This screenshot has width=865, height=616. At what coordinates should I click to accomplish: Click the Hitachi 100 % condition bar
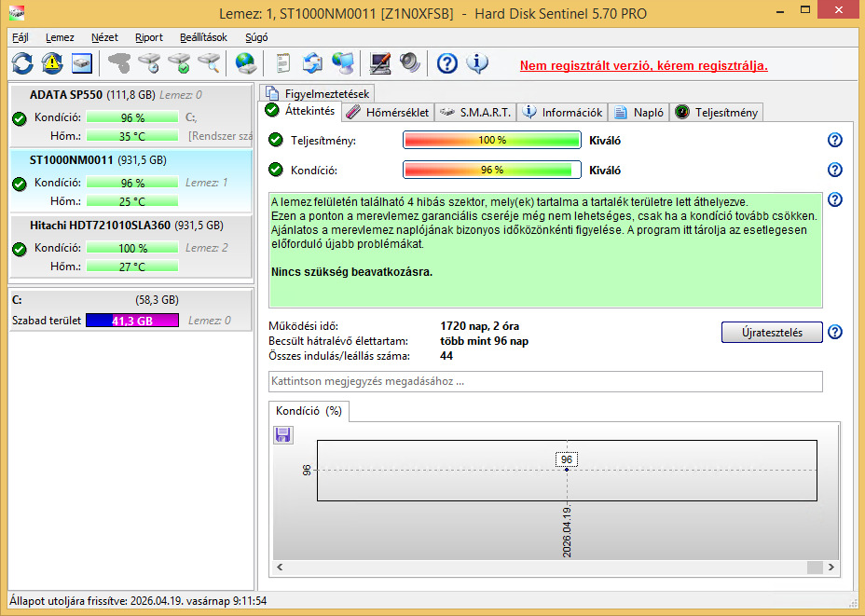132,248
